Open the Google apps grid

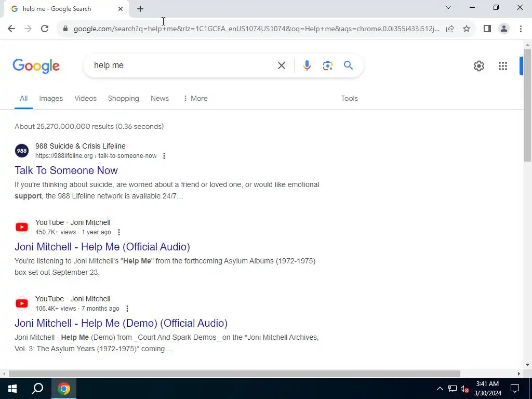503,66
